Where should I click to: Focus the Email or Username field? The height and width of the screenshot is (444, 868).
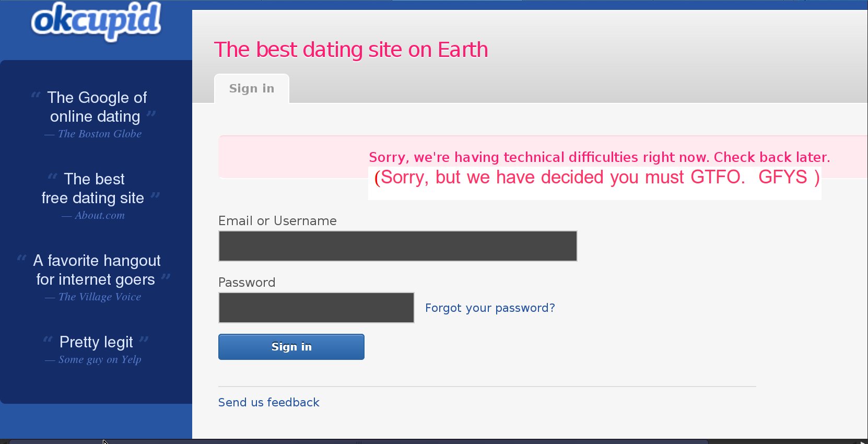point(397,246)
